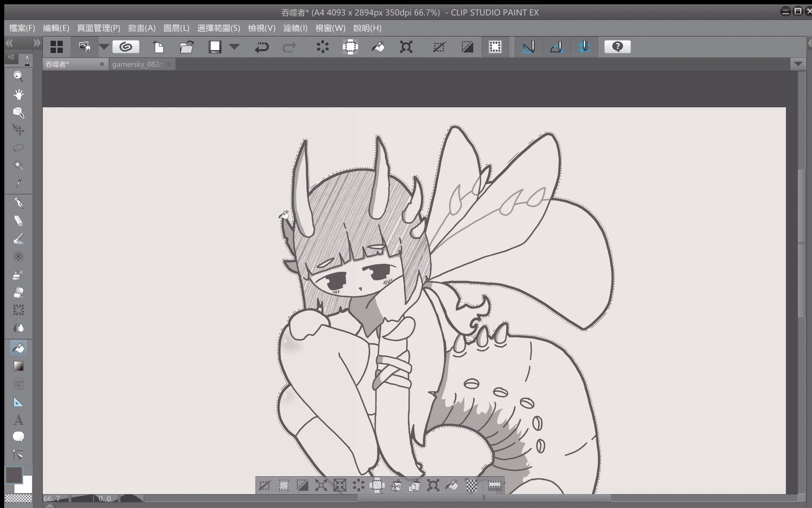Select the Airbrush tool
Viewport: 812px width, 508px height.
click(18, 274)
